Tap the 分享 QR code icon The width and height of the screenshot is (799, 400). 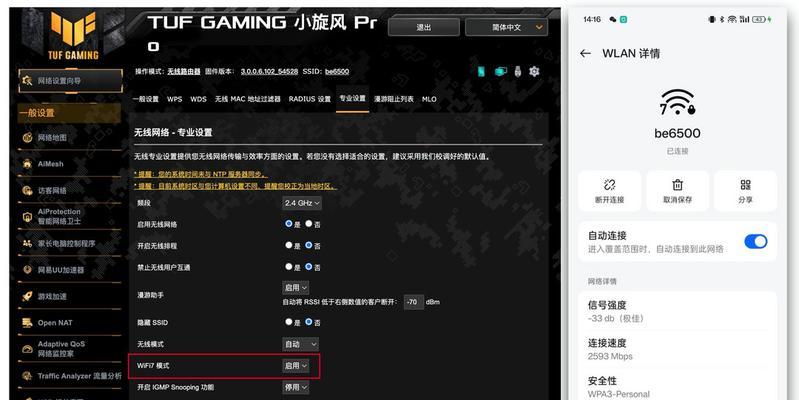[x=745, y=184]
